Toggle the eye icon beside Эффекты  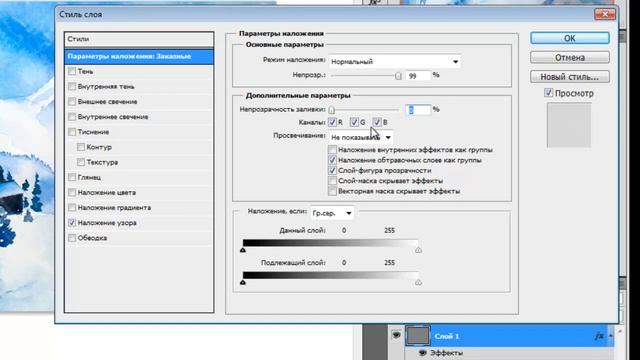[x=422, y=353]
